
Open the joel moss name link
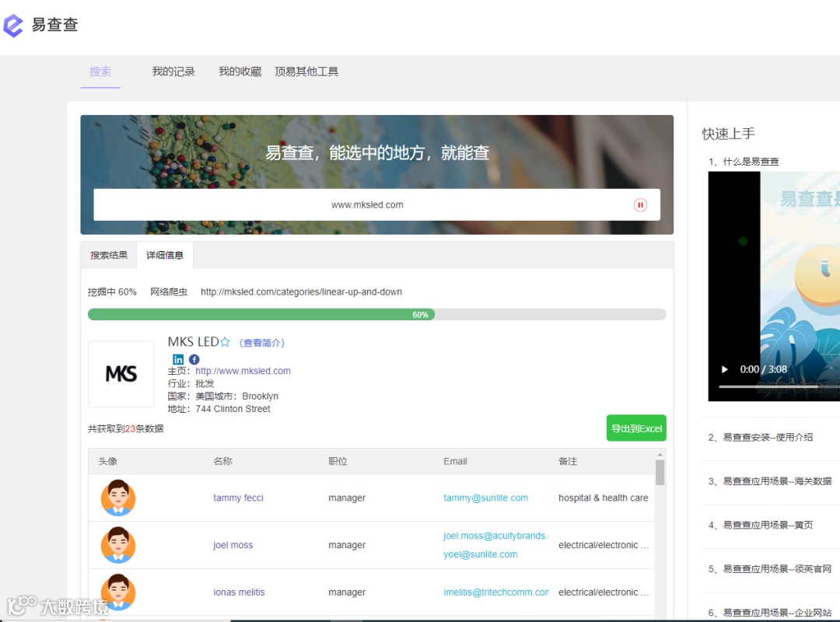(x=233, y=545)
